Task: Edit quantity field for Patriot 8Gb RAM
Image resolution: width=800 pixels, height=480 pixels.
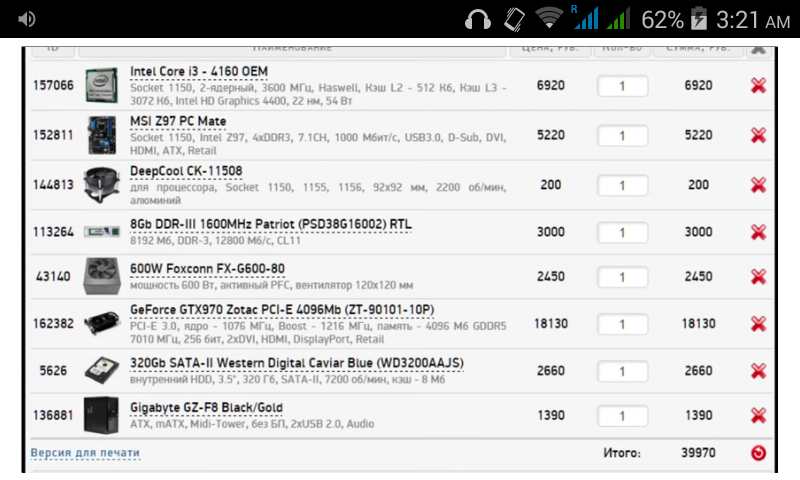Action: pyautogui.click(x=622, y=233)
